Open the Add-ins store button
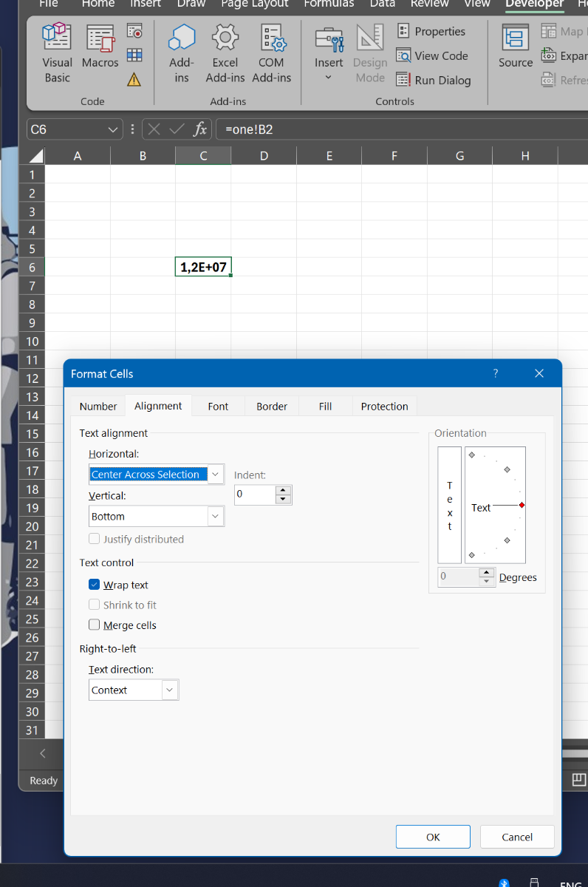The image size is (588, 887). [x=182, y=53]
